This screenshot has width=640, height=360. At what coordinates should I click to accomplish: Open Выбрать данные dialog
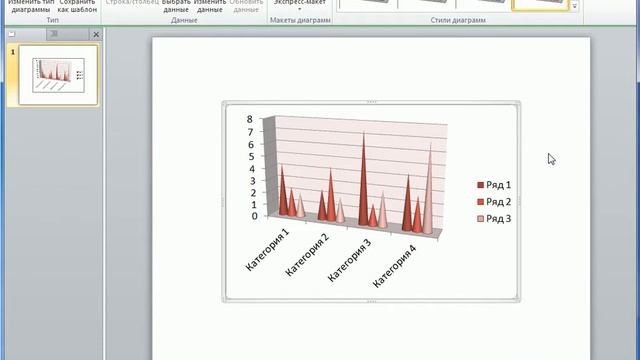pyautogui.click(x=176, y=6)
